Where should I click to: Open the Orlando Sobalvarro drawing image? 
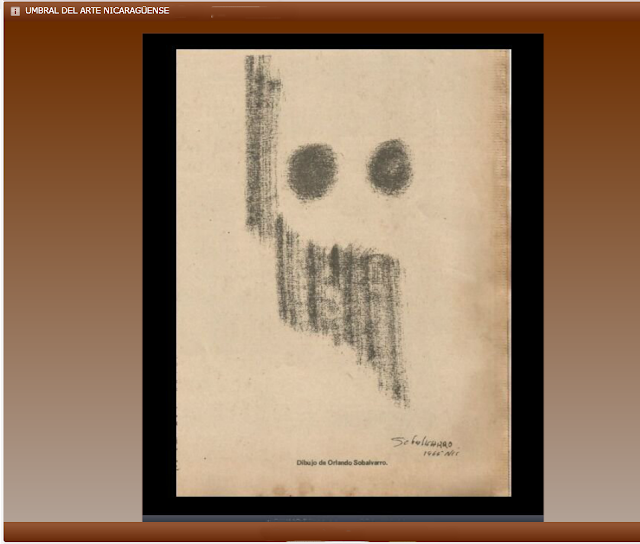click(x=343, y=273)
